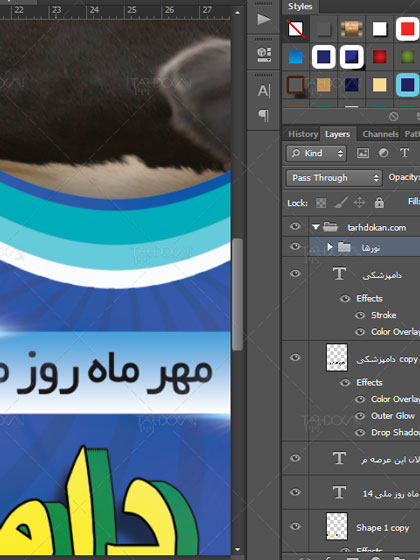
Task: Click lock transparent pixels checkerboard icon
Action: click(x=321, y=203)
